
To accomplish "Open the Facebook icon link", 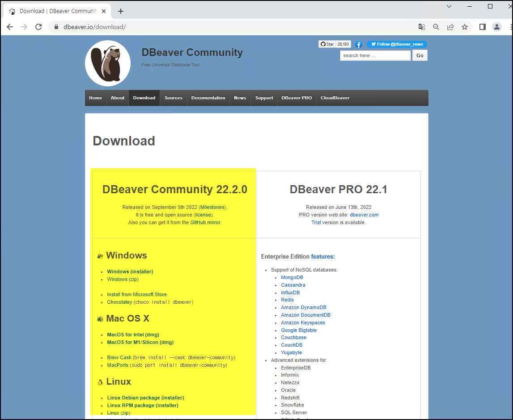I will tap(359, 44).
